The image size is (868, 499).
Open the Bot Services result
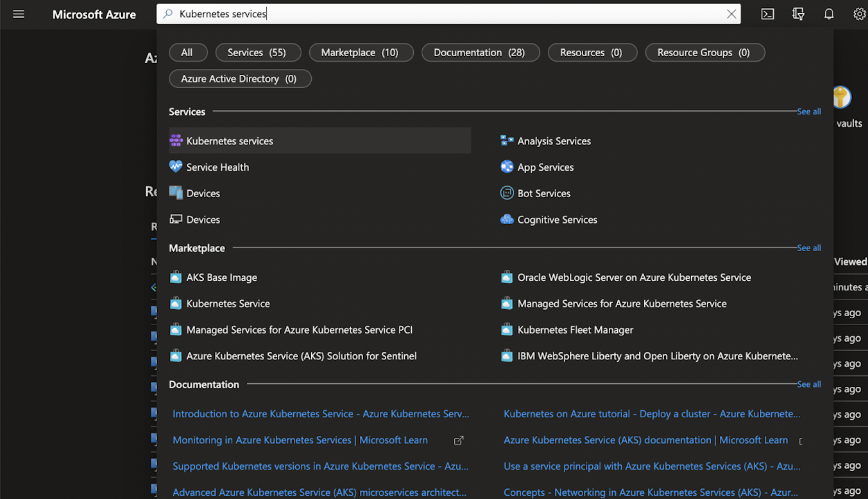point(544,193)
